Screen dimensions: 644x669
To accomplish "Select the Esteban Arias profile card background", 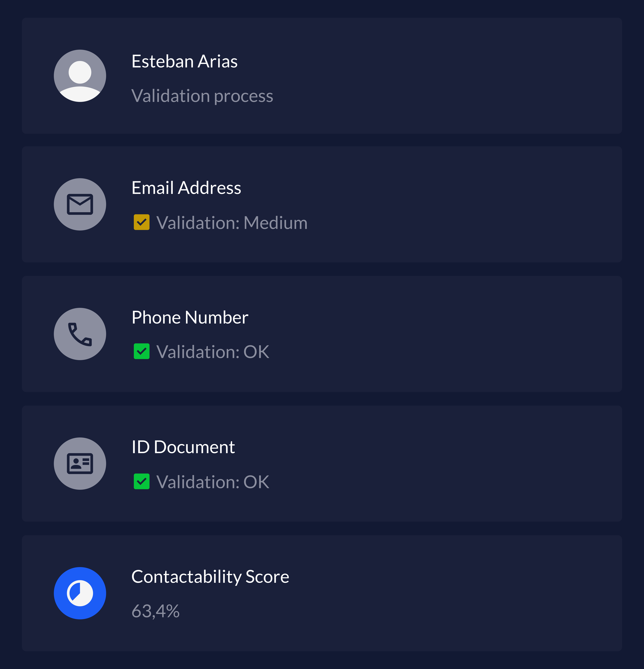I will click(444, 76).
